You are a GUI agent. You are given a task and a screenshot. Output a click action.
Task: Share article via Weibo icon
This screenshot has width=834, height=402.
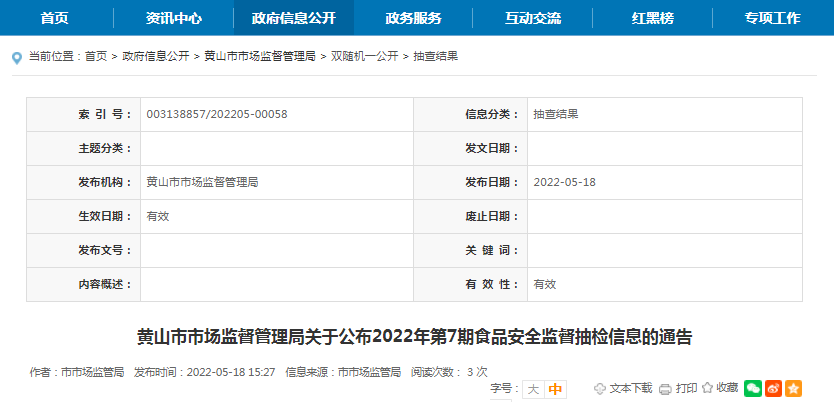point(773,388)
